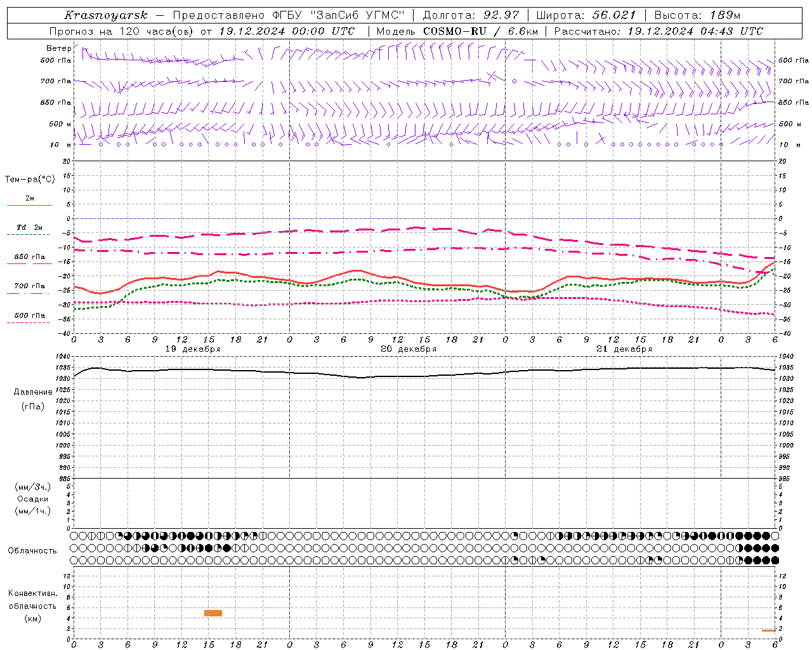Click the '(км)' unit under convective cloudiness
This screenshot has width=812, height=650.
click(32, 618)
